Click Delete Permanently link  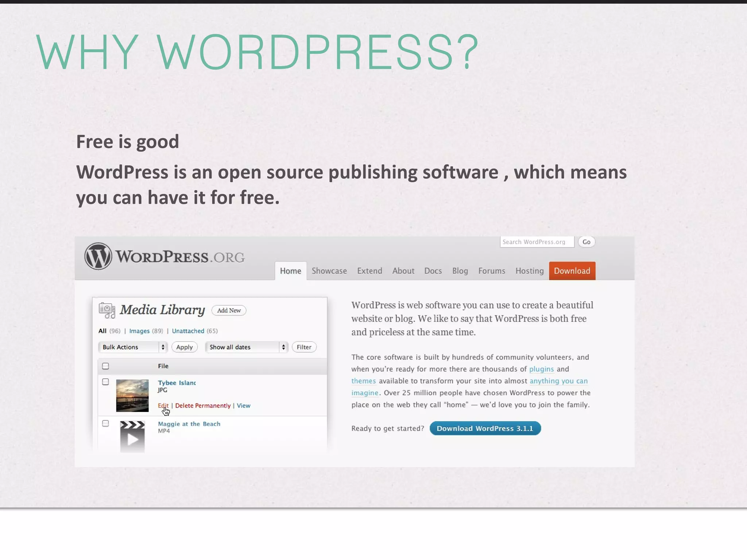(x=203, y=405)
